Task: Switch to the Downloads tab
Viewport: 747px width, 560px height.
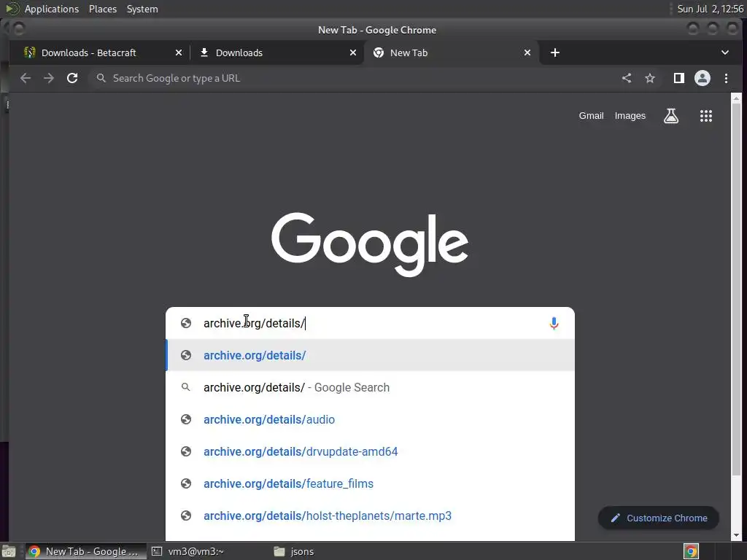Action: coord(276,52)
